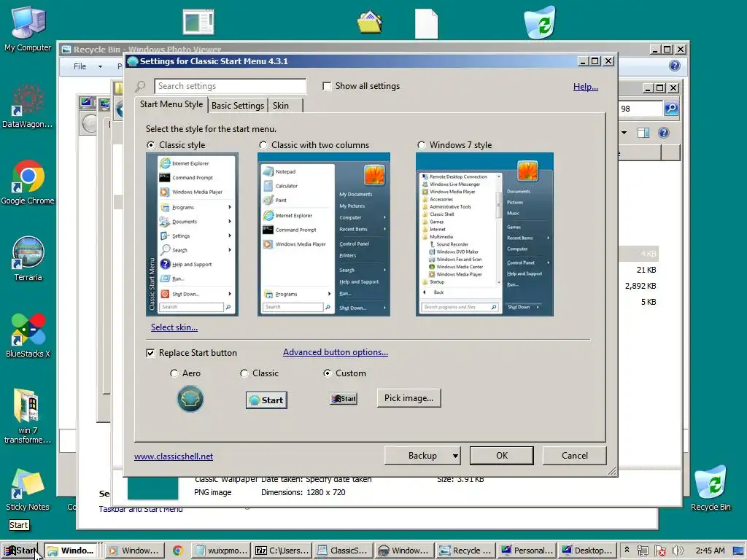Expand the File menu arrow in Photo Viewer
747x560 pixels.
click(x=100, y=66)
